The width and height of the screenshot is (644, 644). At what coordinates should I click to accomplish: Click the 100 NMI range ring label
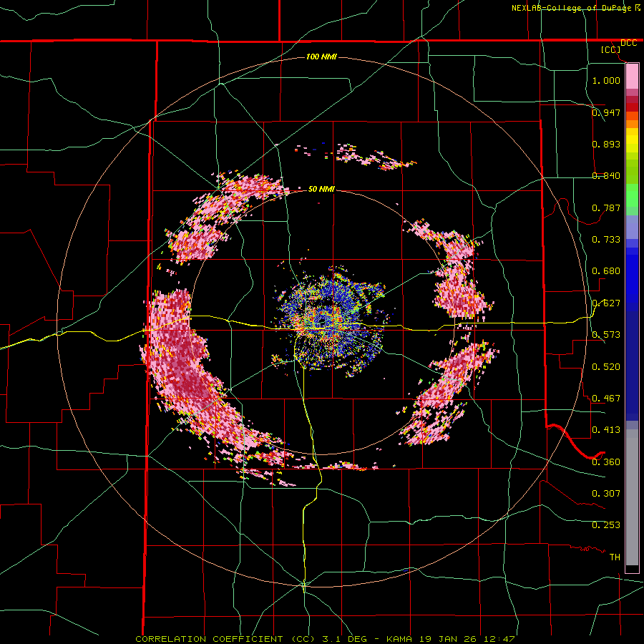pyautogui.click(x=321, y=57)
